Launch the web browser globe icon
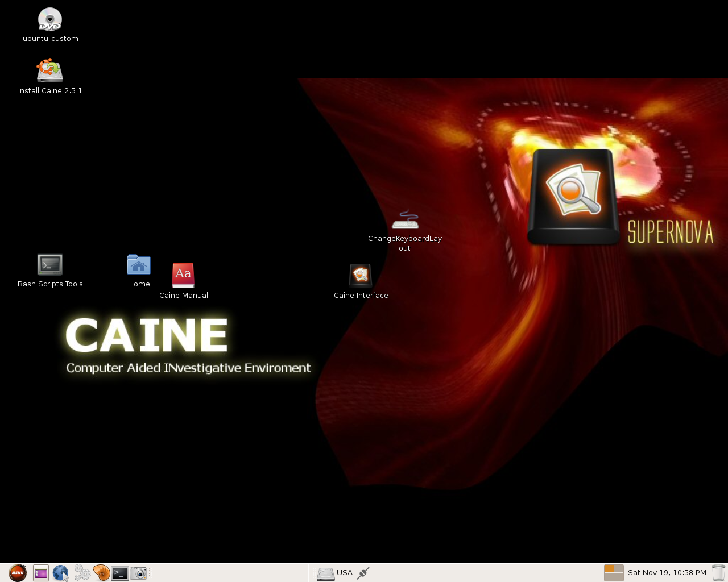The height and width of the screenshot is (582, 728). point(60,573)
